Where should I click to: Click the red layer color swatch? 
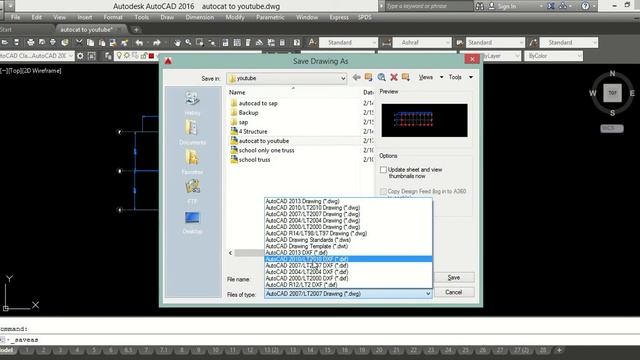(151, 56)
